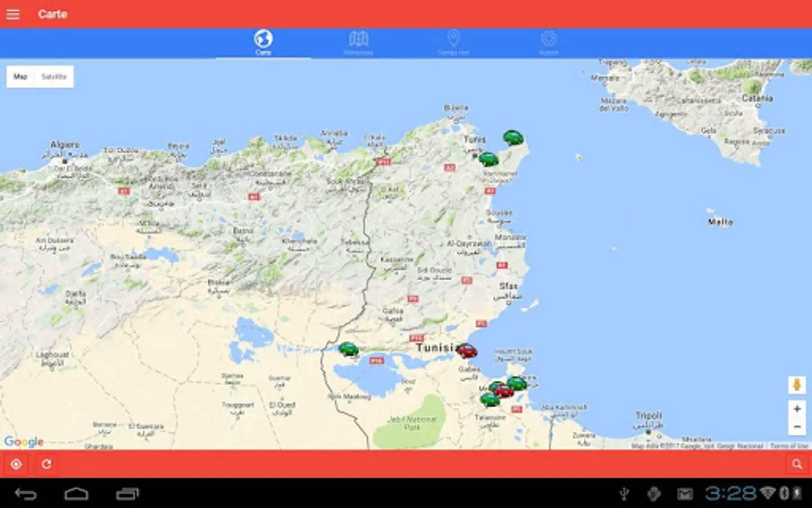Open the Terms of Use link

coord(789,446)
